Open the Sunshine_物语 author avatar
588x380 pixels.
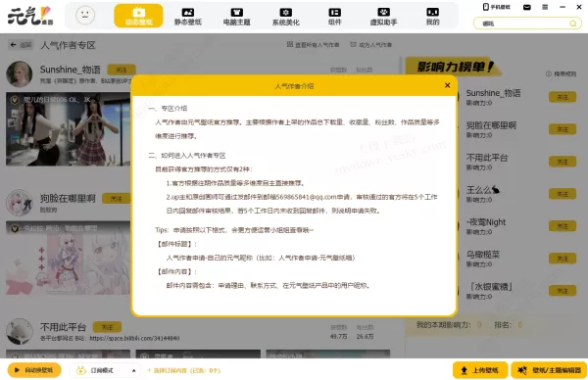[x=20, y=74]
